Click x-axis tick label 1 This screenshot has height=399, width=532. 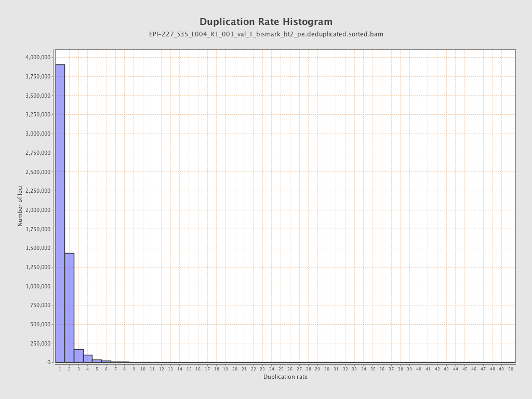[x=60, y=369]
